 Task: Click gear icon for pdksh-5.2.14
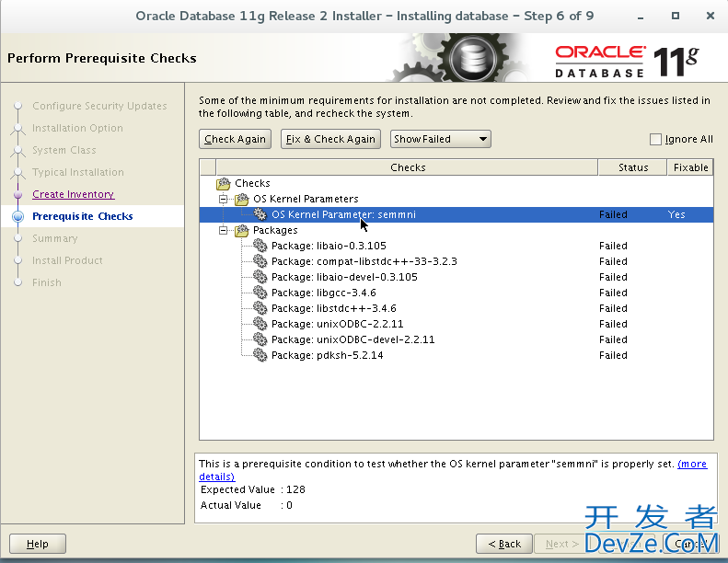pos(260,355)
